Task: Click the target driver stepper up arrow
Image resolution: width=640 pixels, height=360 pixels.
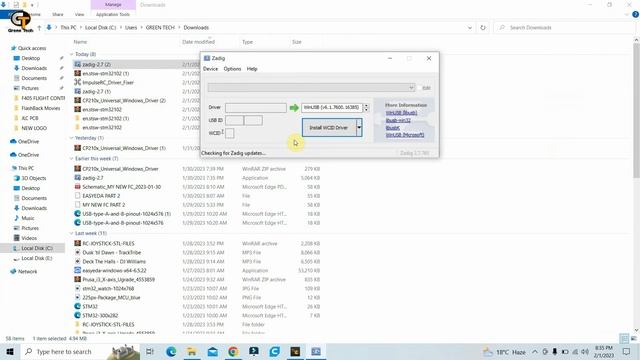Action: coord(366,105)
